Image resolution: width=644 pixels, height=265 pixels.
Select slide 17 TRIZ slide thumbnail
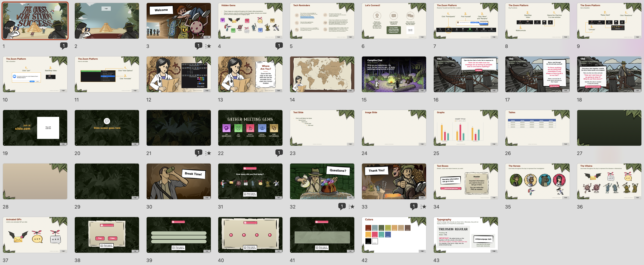(x=537, y=74)
